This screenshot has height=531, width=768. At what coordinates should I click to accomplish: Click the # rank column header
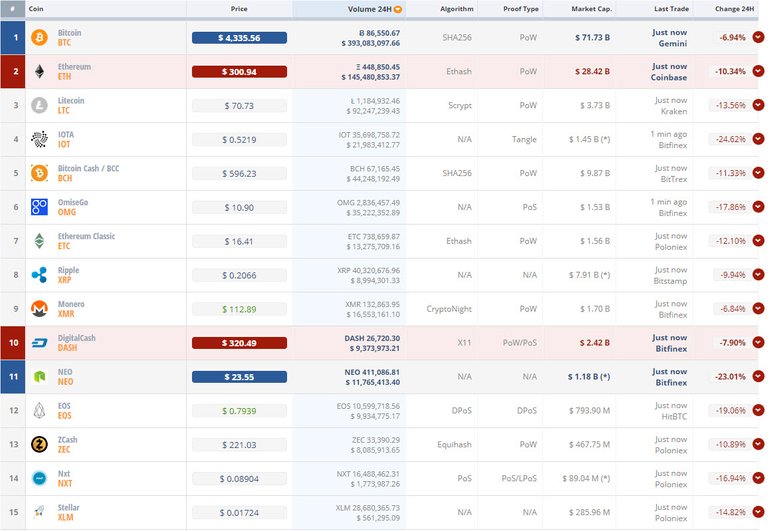click(x=13, y=9)
